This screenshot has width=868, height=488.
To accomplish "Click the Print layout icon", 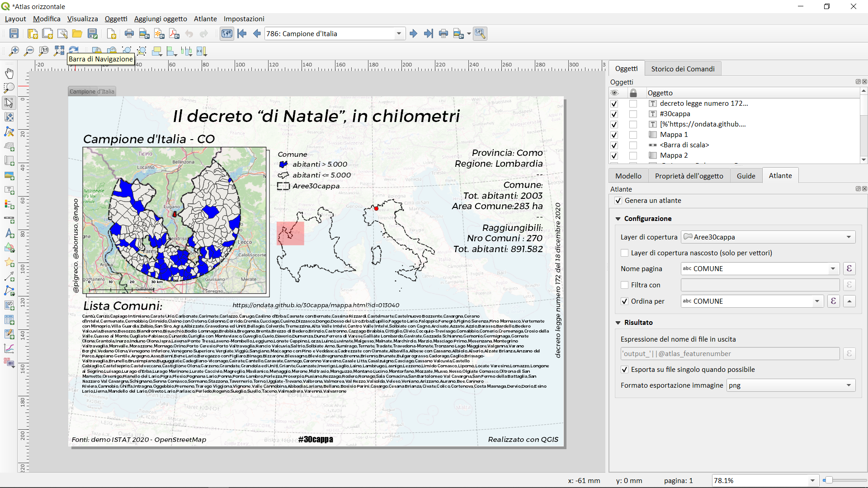I will 129,33.
